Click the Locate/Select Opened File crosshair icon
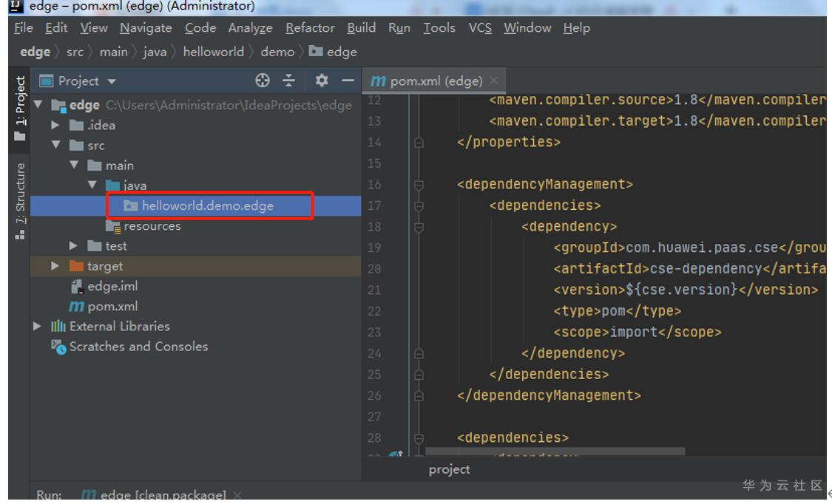 (262, 81)
